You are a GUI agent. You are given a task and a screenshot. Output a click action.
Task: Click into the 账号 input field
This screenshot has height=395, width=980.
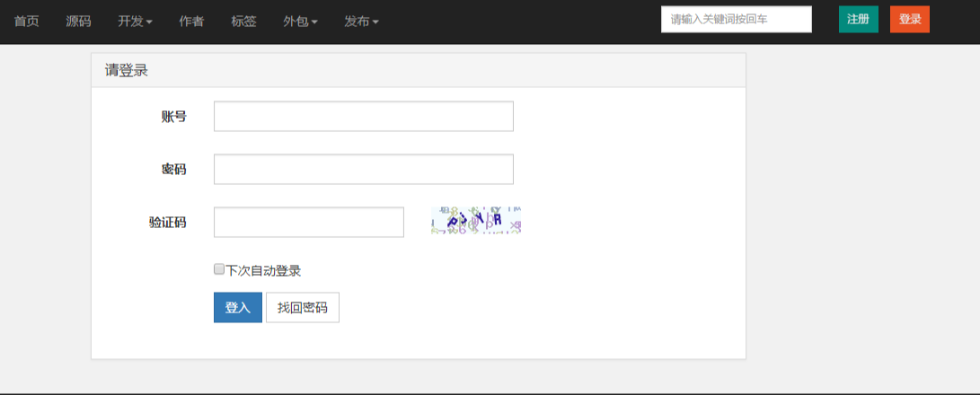[364, 116]
